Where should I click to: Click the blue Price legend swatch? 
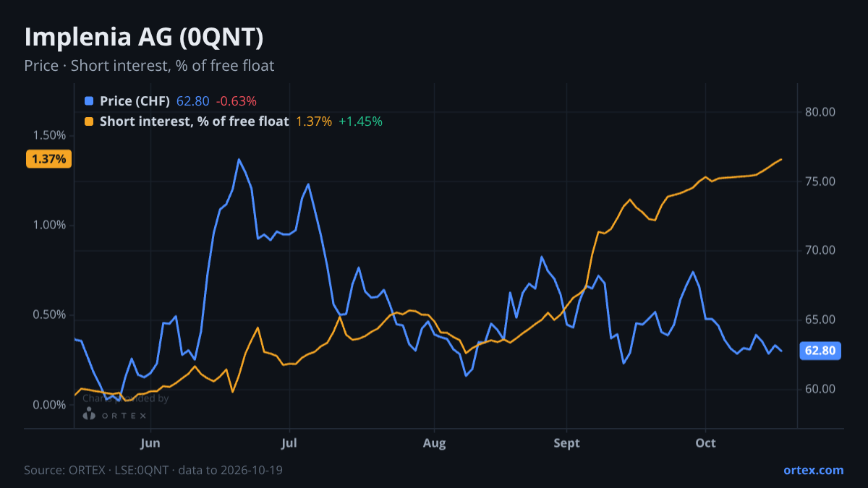pyautogui.click(x=89, y=101)
